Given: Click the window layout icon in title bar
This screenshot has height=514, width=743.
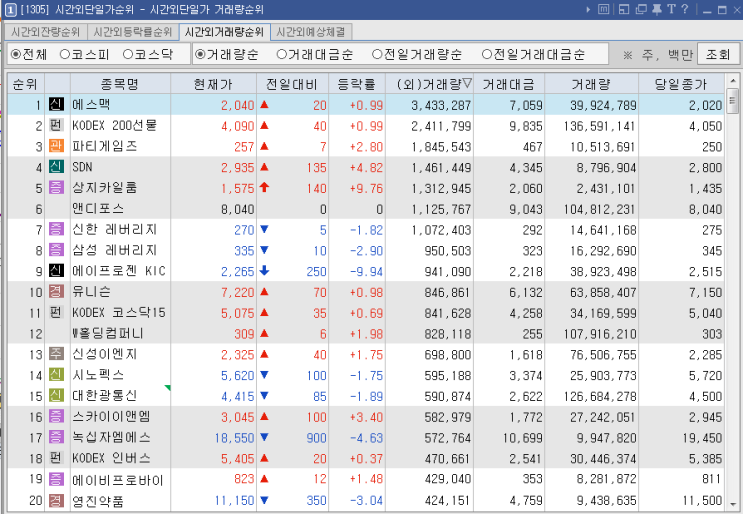Looking at the screenshot, I should pyautogui.click(x=624, y=9).
